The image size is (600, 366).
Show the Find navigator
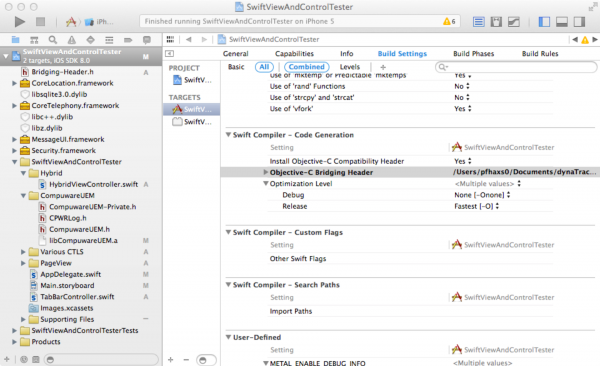53,39
